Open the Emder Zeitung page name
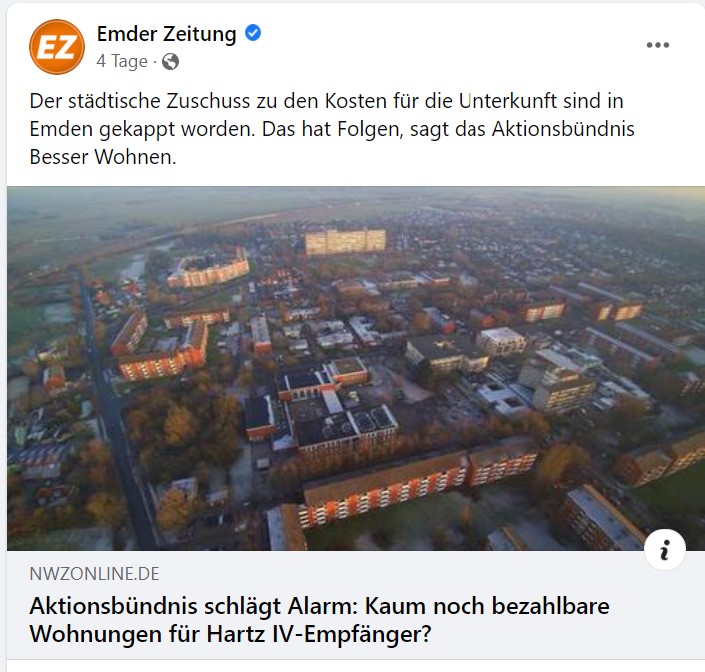The image size is (705, 672). pyautogui.click(x=166, y=34)
